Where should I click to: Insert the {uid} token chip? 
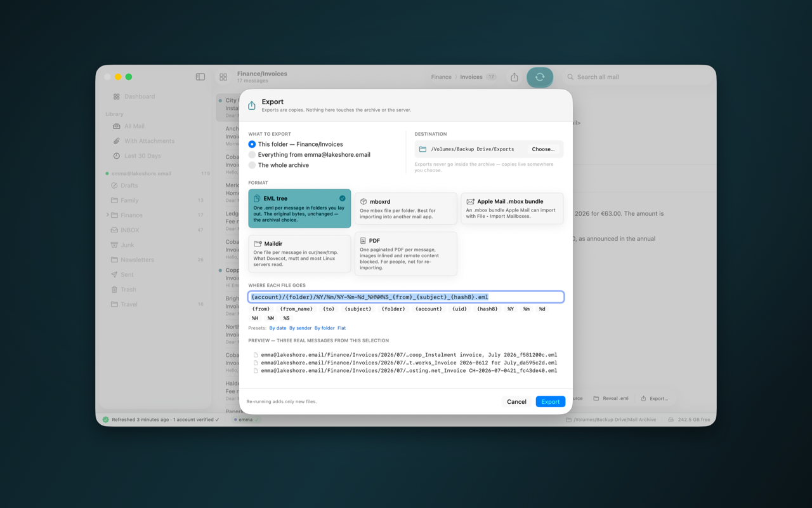point(459,309)
